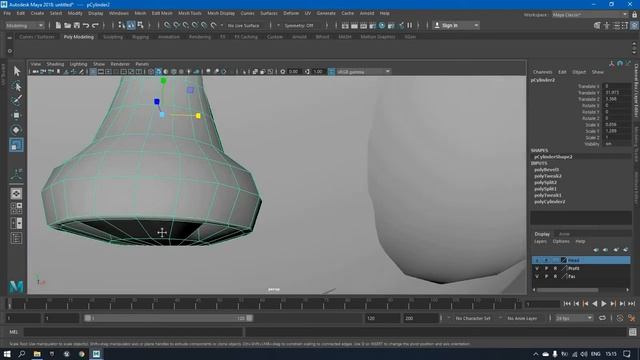Open the sRGB gamma dropdown
This screenshot has width=640, height=360.
point(363,72)
